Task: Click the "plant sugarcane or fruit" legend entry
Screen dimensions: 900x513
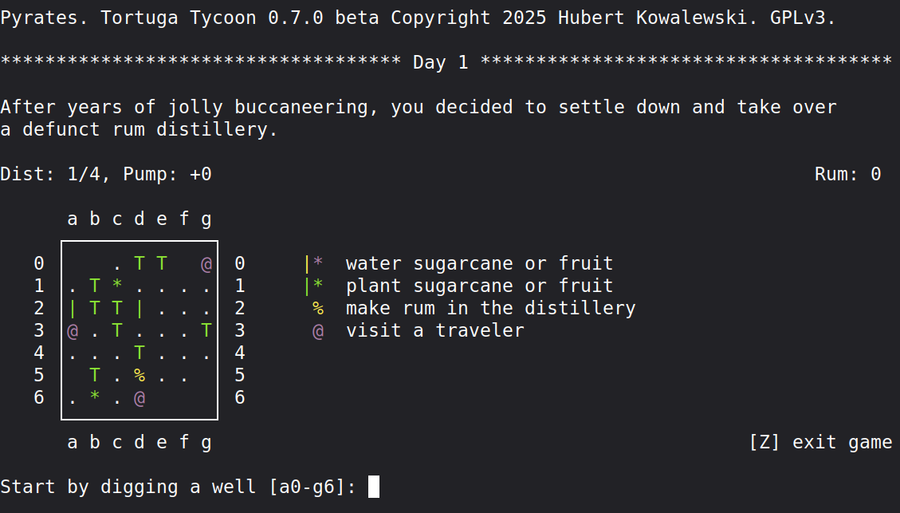Action: click(479, 287)
